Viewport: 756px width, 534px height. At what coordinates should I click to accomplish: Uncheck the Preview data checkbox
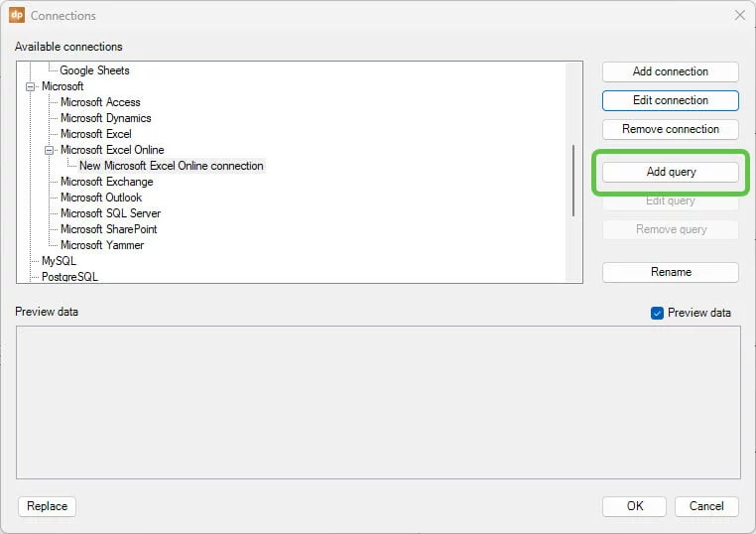(657, 313)
